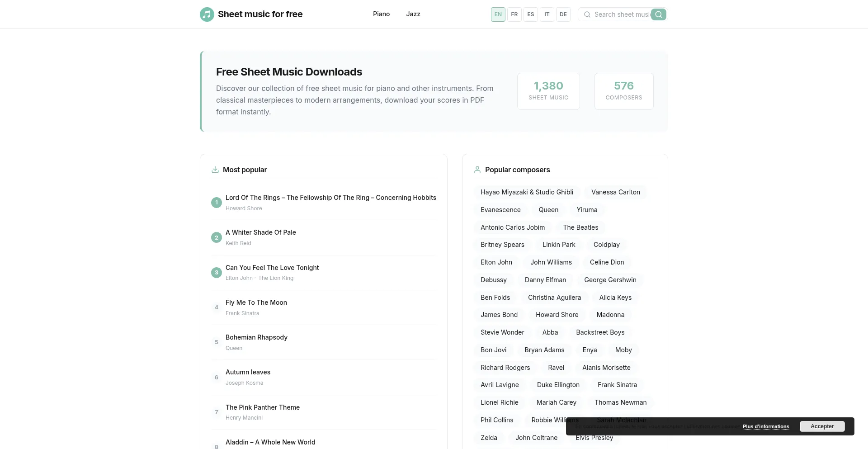Select the Debussy composer tag
This screenshot has width=868, height=449.
point(494,280)
